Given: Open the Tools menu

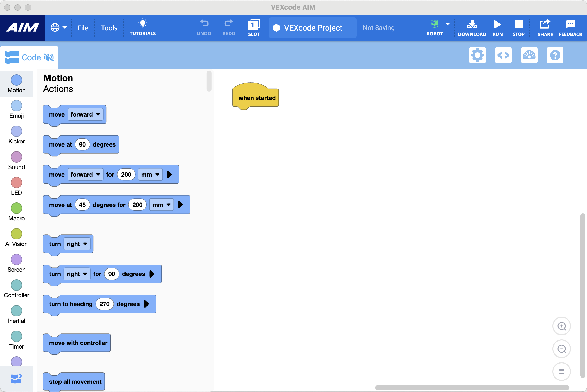Looking at the screenshot, I should point(109,28).
